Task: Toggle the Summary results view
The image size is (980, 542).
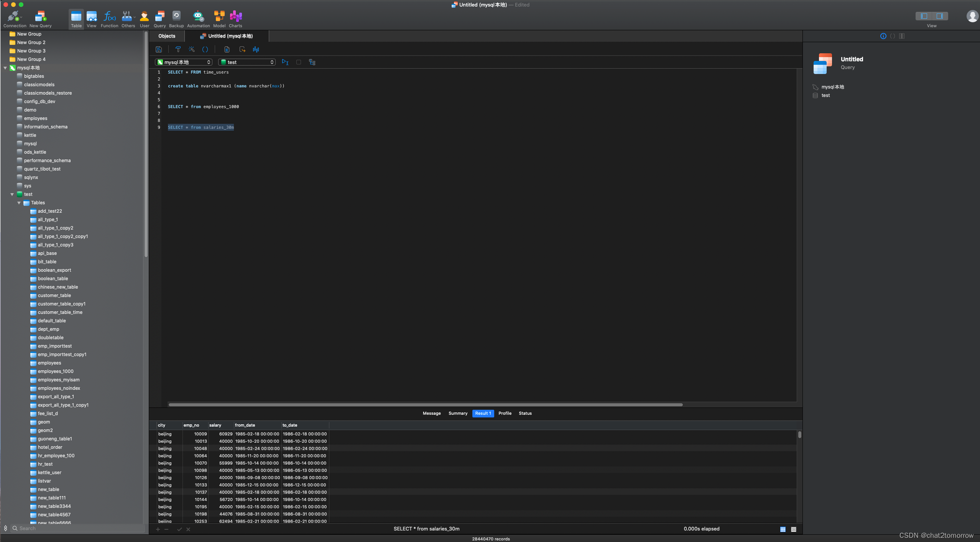Action: point(457,413)
